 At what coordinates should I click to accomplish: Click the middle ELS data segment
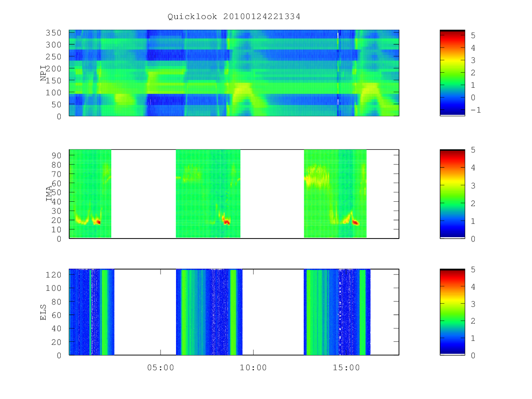tap(209, 312)
